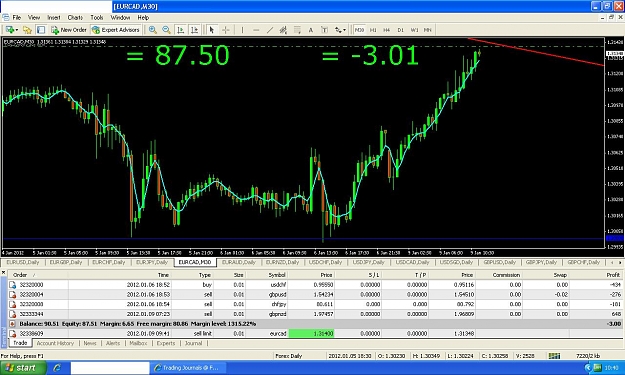625x375 pixels.
Task: Open the Charts menu
Action: tap(75, 18)
